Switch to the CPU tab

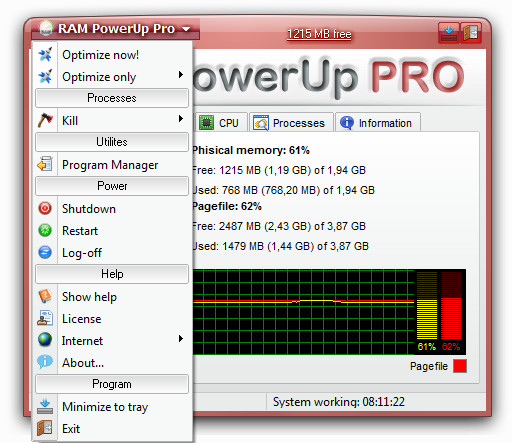pyautogui.click(x=221, y=122)
